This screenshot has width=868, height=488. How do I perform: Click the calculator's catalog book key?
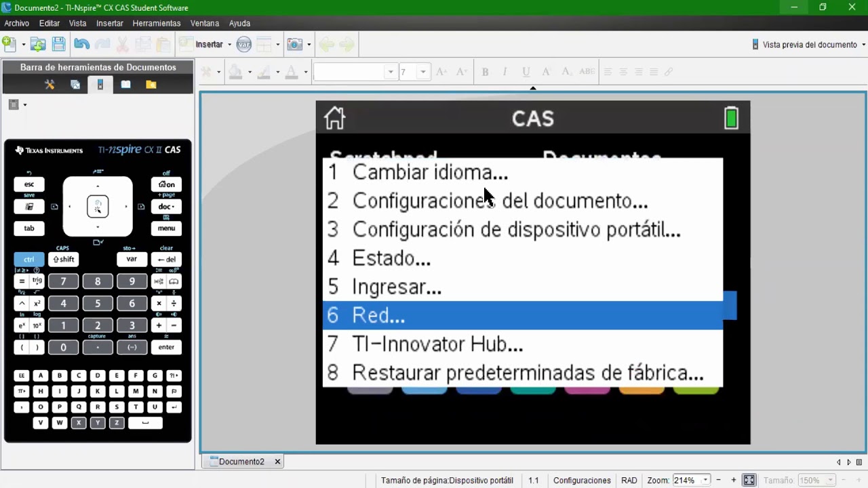pos(174,281)
